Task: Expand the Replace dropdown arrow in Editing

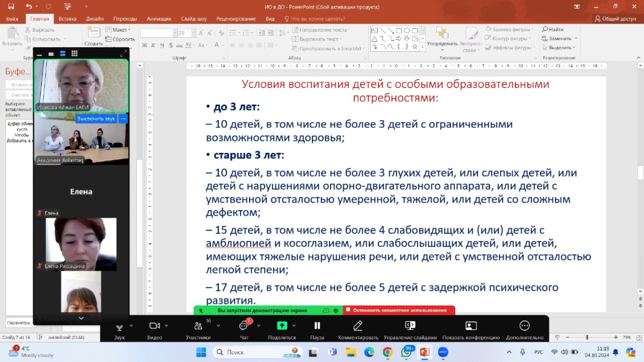Action: 576,39
